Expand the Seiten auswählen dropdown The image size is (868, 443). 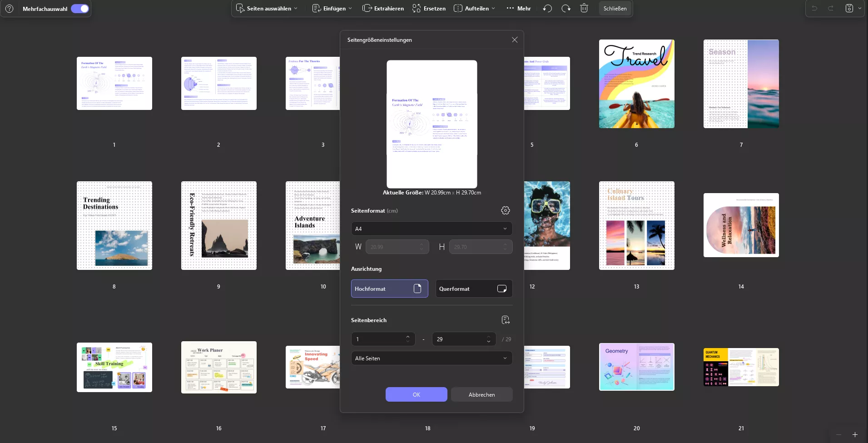point(267,8)
